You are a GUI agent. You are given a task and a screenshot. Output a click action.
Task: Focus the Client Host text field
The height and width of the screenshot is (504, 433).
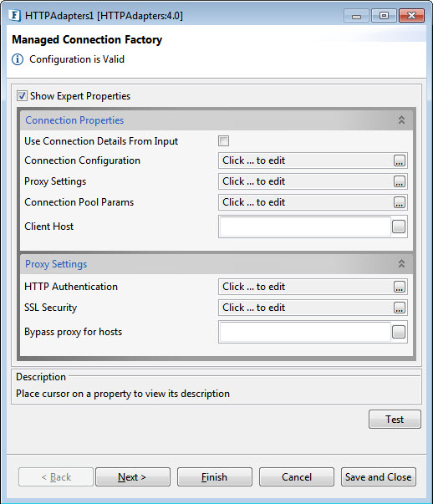pyautogui.click(x=305, y=227)
